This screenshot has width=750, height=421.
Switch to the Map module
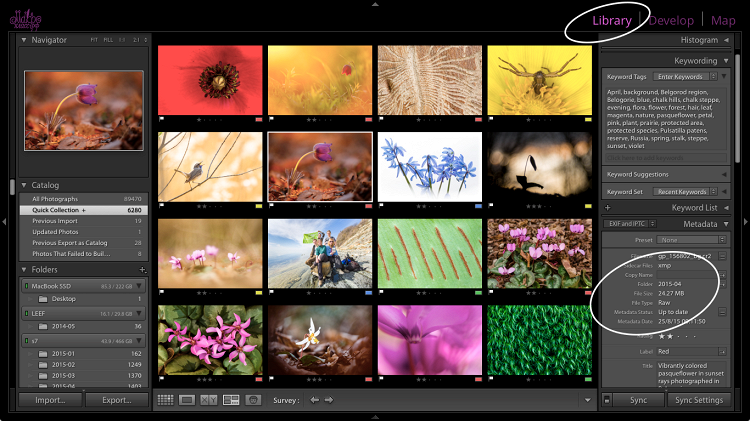pos(723,21)
